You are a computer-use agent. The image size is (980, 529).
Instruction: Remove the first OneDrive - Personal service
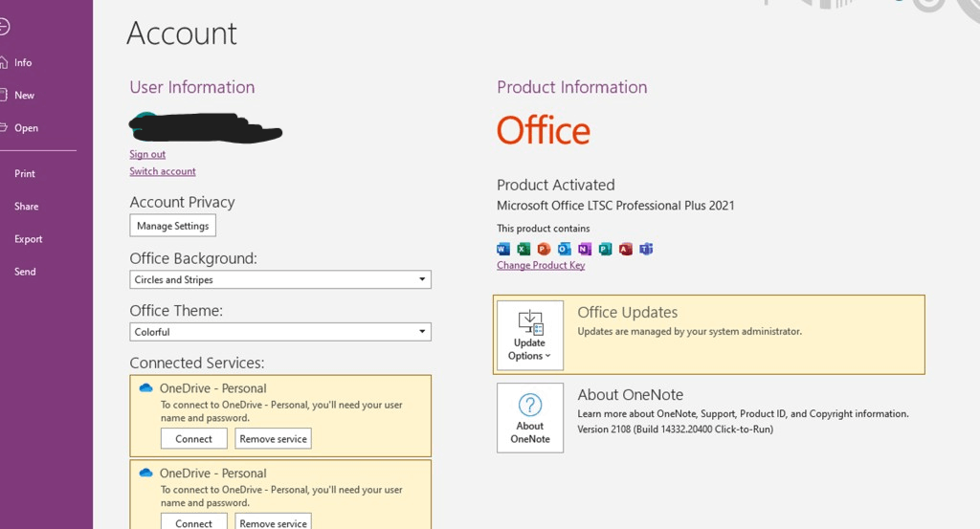pos(273,438)
